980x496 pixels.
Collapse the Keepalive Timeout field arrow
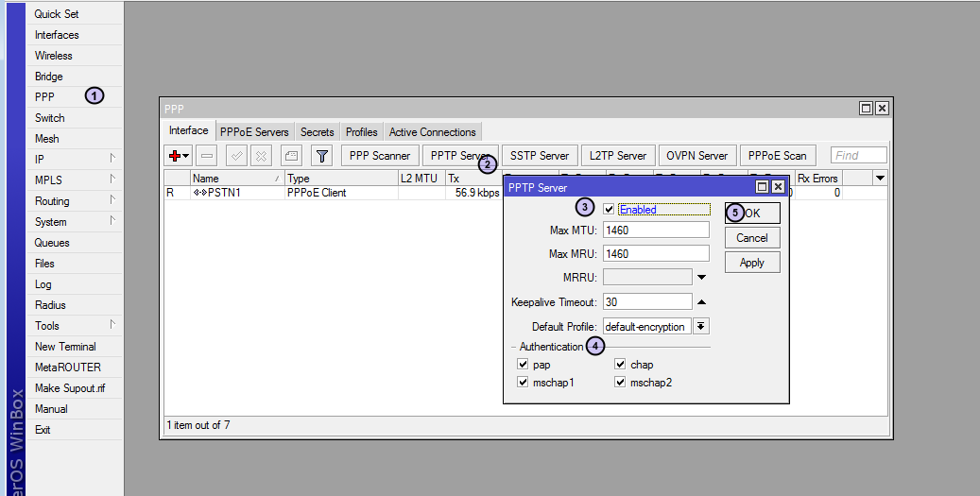pyautogui.click(x=701, y=302)
